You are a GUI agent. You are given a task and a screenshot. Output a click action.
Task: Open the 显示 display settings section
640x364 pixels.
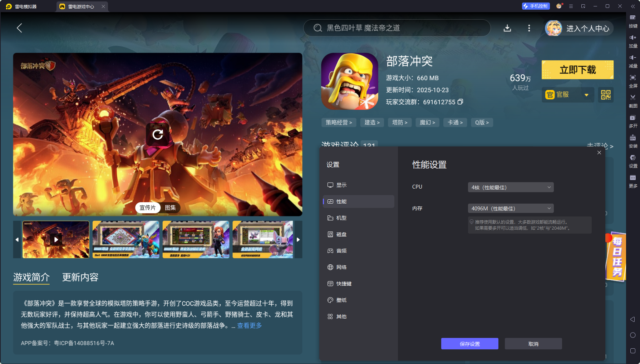(359, 185)
